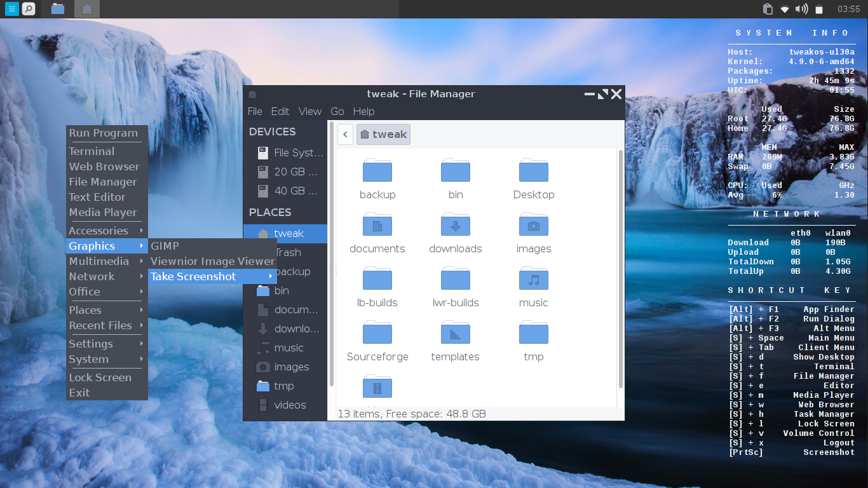Open the downloads folder icon
This screenshot has height=488, width=868.
pos(455,226)
